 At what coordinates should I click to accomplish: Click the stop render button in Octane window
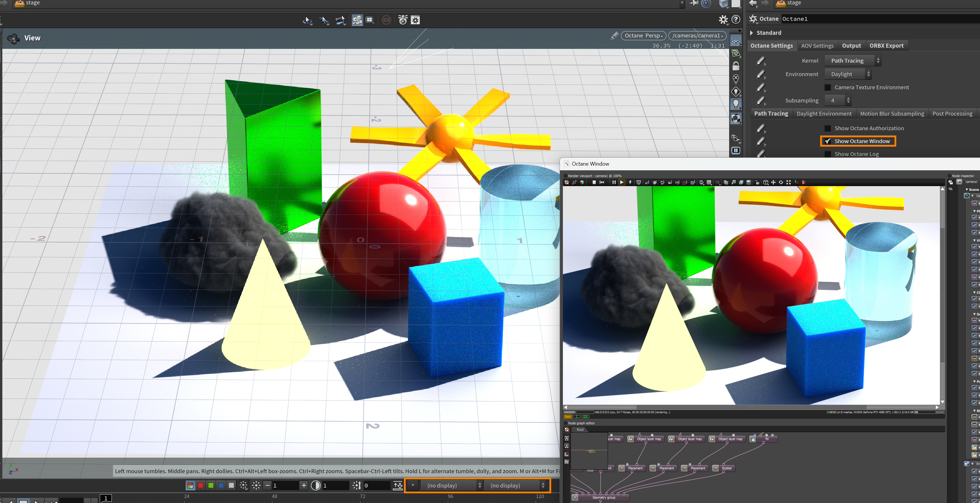[x=594, y=183]
